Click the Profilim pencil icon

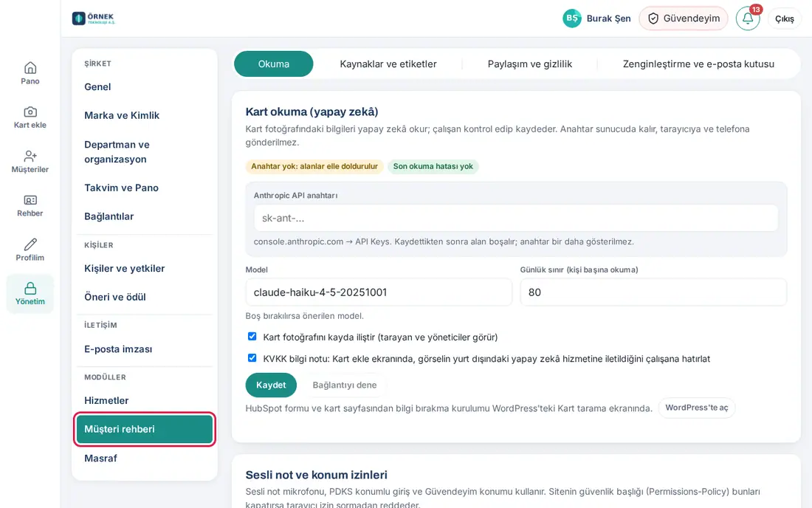[x=30, y=244]
